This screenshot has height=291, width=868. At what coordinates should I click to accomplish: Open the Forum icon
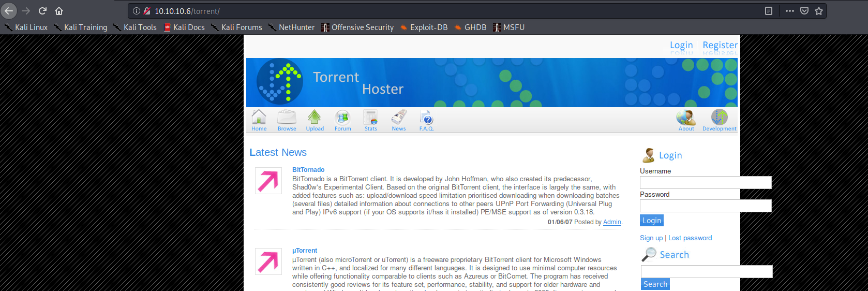click(x=342, y=120)
